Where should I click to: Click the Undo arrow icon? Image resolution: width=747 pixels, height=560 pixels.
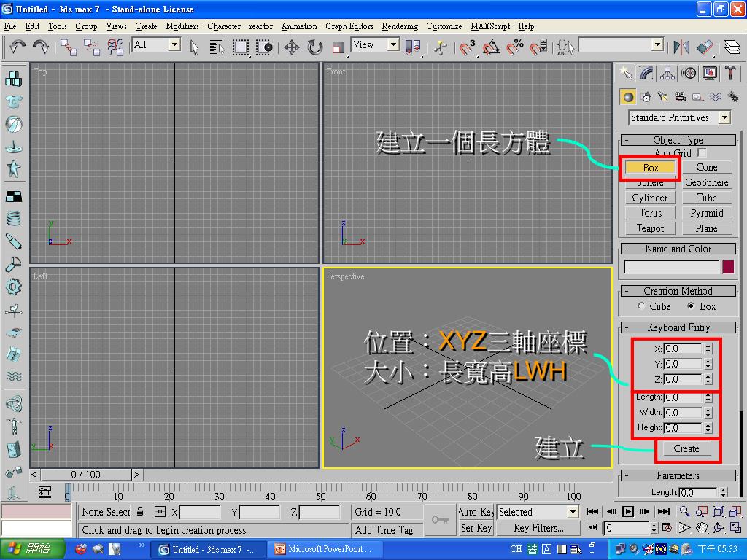[18, 47]
